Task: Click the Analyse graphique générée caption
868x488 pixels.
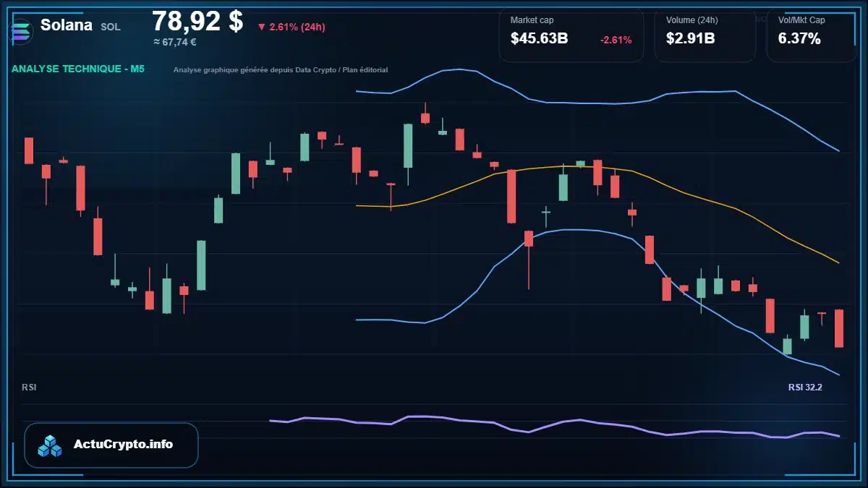Action: tap(281, 70)
